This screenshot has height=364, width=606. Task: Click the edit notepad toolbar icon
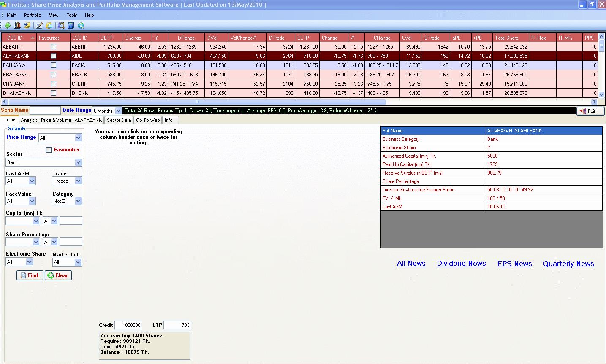tap(39, 25)
